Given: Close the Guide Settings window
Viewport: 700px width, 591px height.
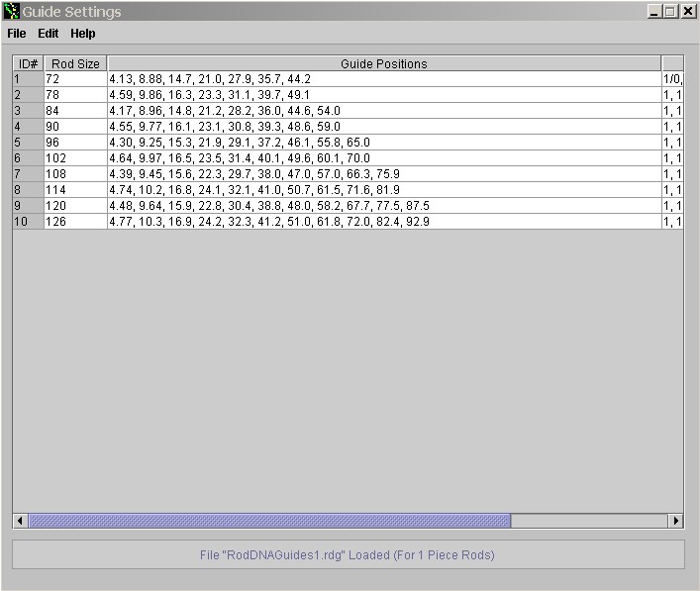Looking at the screenshot, I should click(x=687, y=12).
